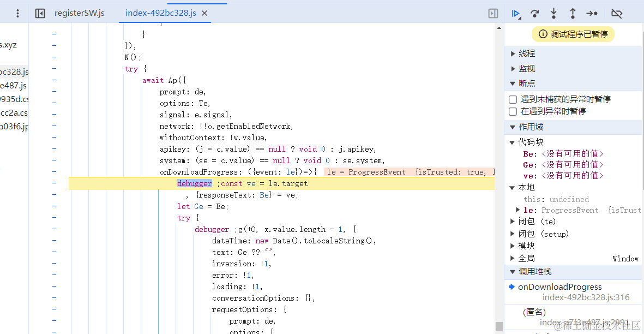Select the index-492bc328.js tab
Screen dimensions: 644x334
(x=160, y=13)
